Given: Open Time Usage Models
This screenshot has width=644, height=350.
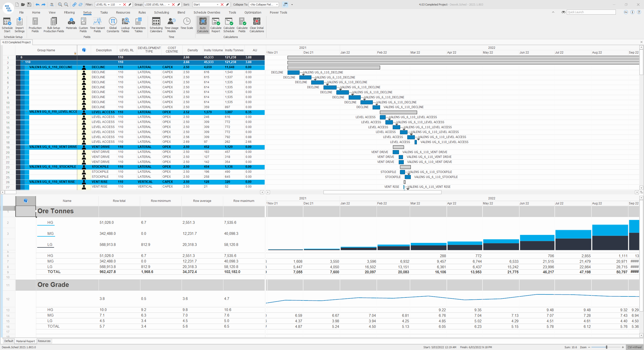Looking at the screenshot, I should 171,25.
